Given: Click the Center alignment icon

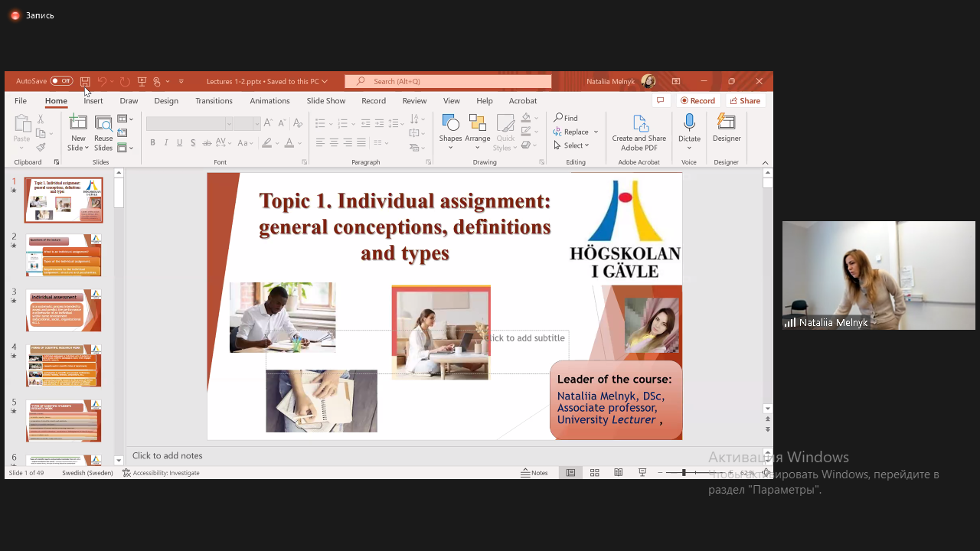Looking at the screenshot, I should click(334, 142).
